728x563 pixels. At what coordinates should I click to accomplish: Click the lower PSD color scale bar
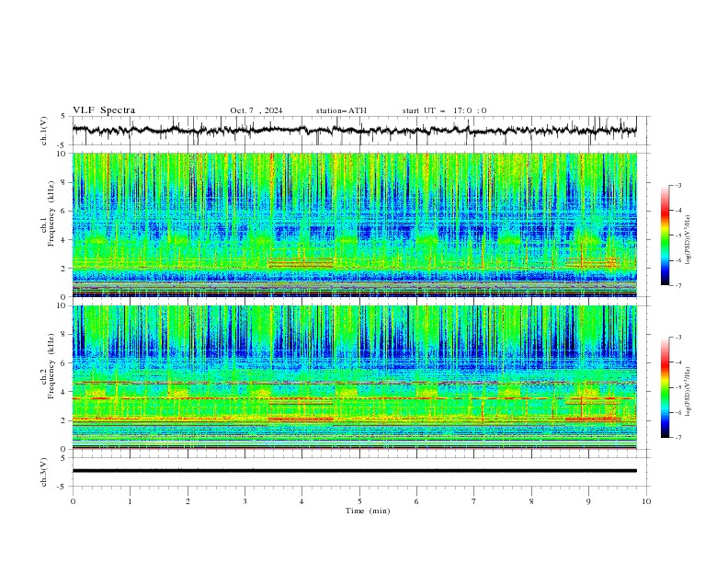point(665,387)
